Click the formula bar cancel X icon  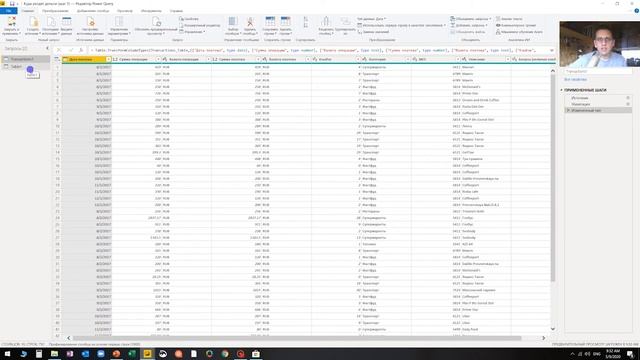(59, 50)
